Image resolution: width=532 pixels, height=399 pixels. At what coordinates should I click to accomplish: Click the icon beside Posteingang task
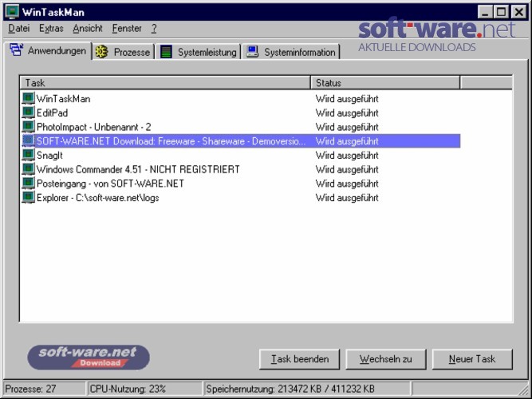pos(28,184)
